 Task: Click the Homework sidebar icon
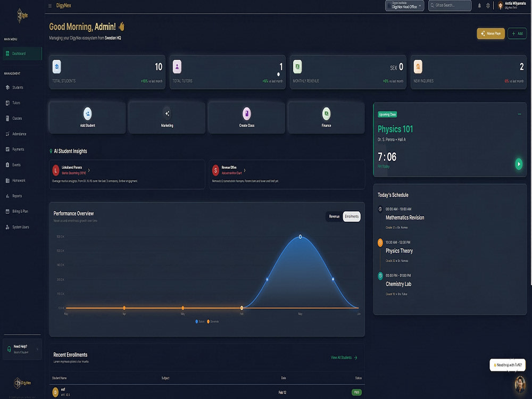[x=7, y=180]
